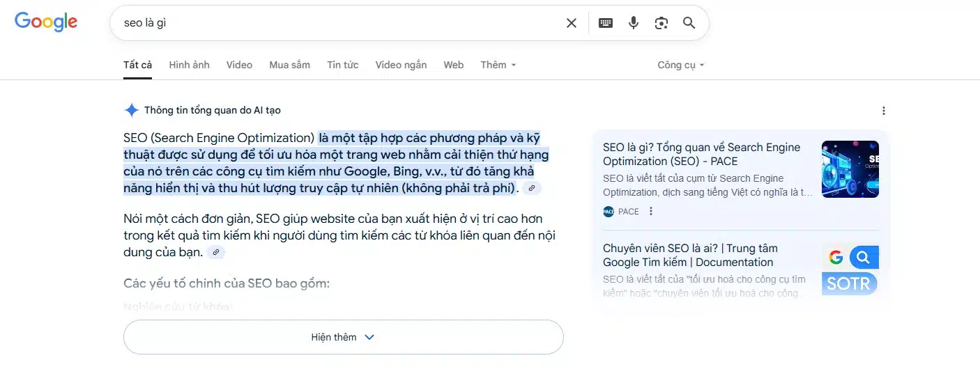Select the "Video ngắn" tab
The width and height of the screenshot is (980, 367).
coord(401,65)
